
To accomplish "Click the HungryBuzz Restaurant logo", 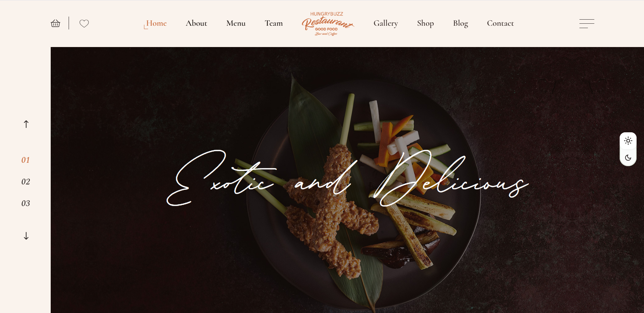I will point(328,24).
